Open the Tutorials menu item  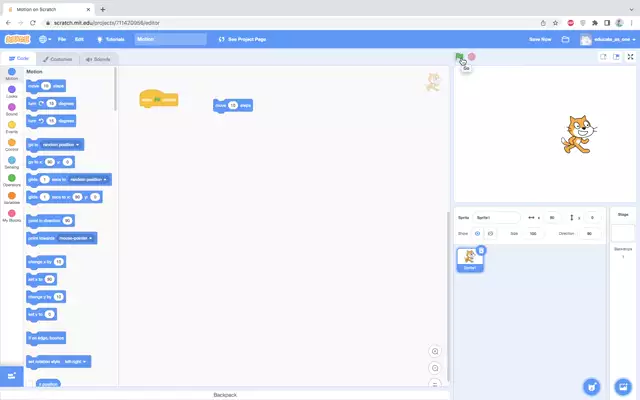click(x=111, y=39)
